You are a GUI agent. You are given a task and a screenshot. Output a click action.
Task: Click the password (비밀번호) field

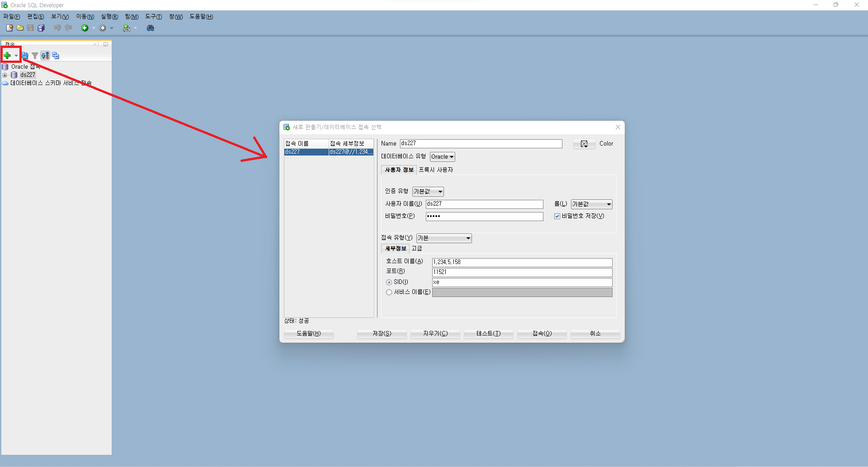pos(485,217)
